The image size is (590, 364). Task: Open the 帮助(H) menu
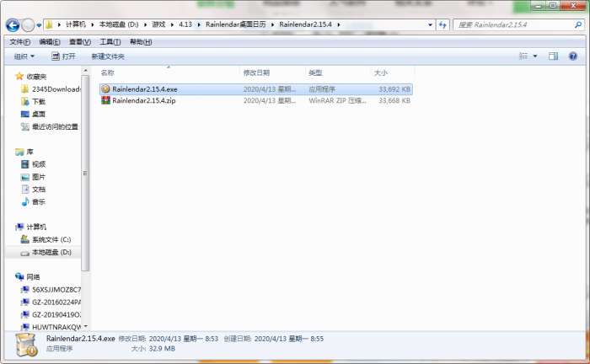141,42
